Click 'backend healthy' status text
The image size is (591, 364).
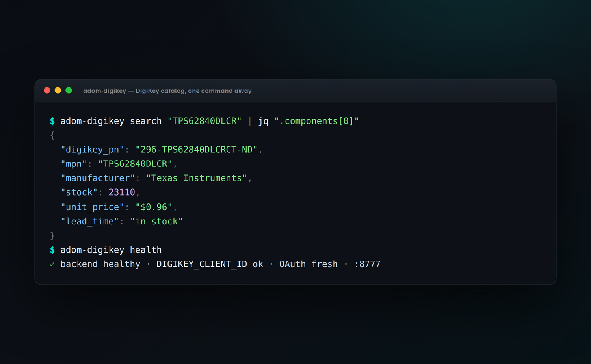(100, 264)
